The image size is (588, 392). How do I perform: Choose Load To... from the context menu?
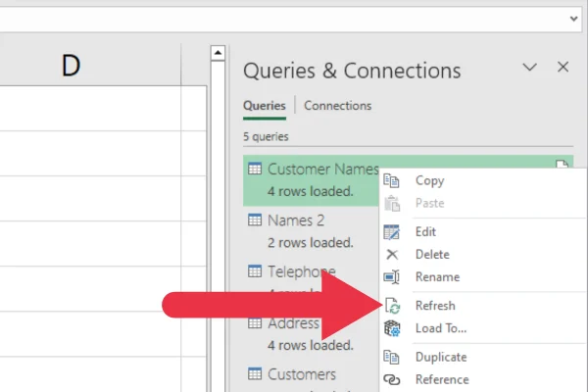(x=441, y=328)
